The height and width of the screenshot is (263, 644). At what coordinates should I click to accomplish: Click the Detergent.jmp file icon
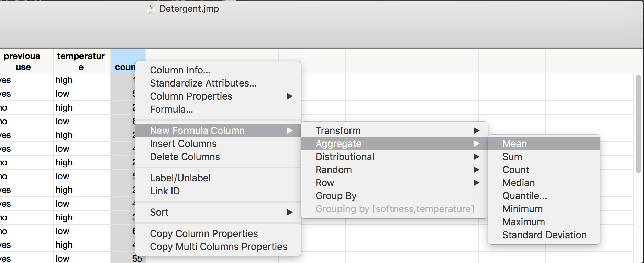(x=150, y=8)
